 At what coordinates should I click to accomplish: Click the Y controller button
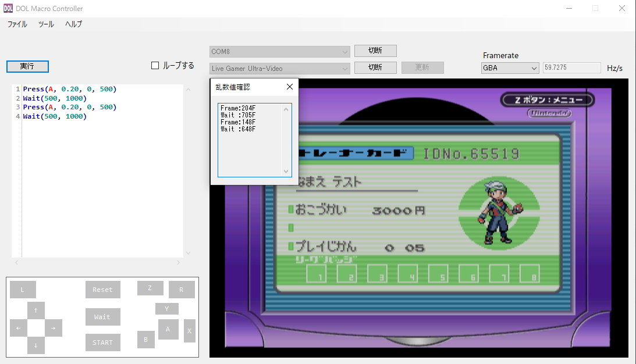pyautogui.click(x=166, y=308)
